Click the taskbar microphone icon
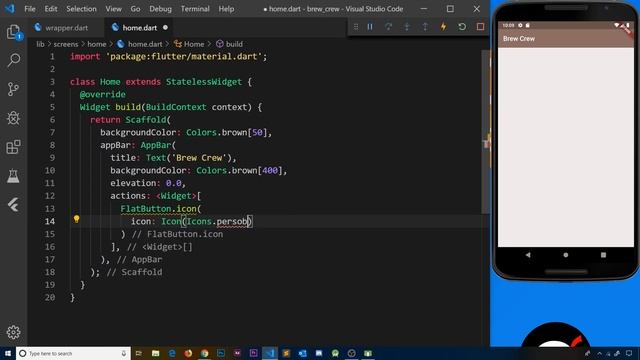The width and height of the screenshot is (640, 360). point(124,353)
